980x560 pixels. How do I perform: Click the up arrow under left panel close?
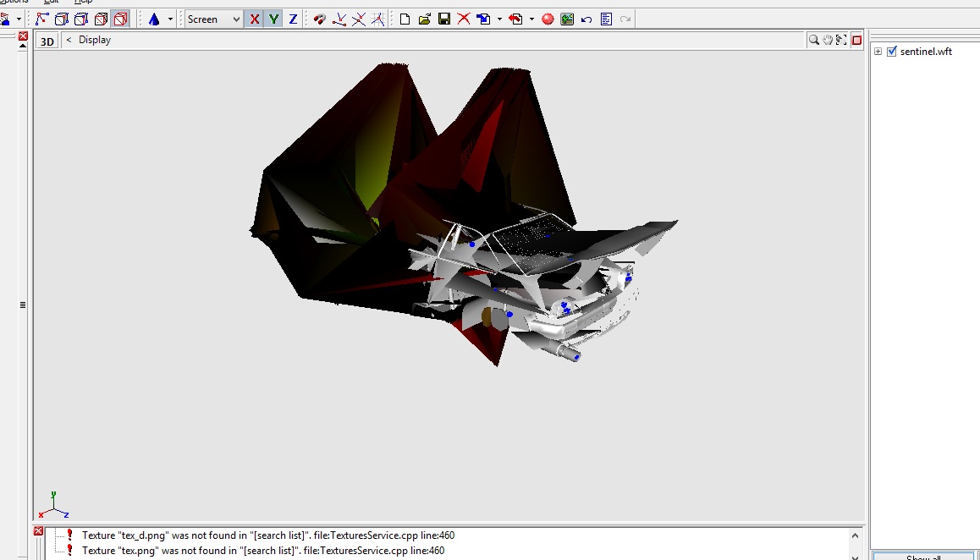[23, 47]
